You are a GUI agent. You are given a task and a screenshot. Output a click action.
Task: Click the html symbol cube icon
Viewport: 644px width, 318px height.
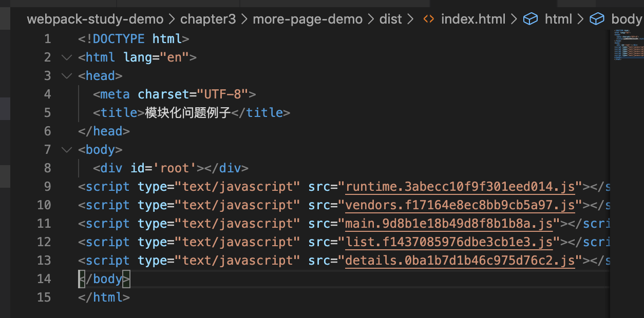(x=530, y=19)
